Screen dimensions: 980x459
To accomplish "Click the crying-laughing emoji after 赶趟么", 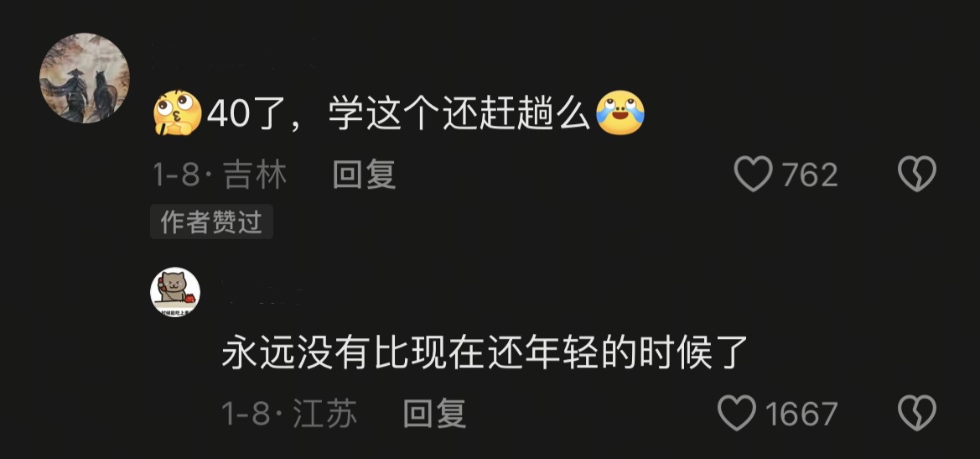I will 620,113.
